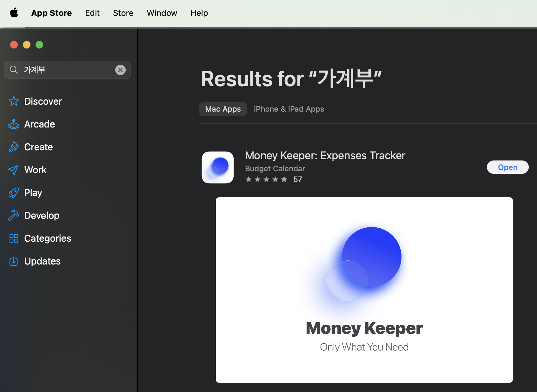Select the Arcade joystick icon

pos(14,124)
